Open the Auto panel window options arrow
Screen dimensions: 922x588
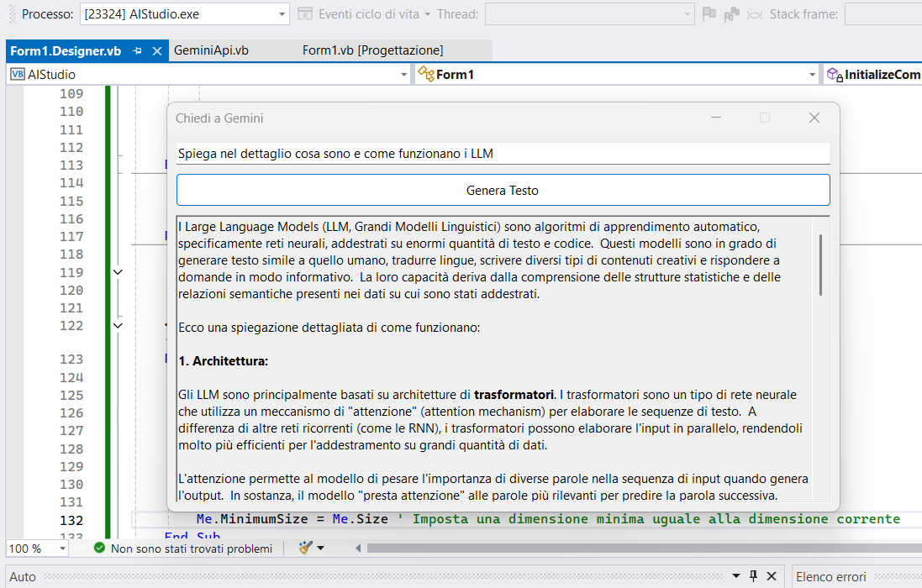click(x=736, y=576)
